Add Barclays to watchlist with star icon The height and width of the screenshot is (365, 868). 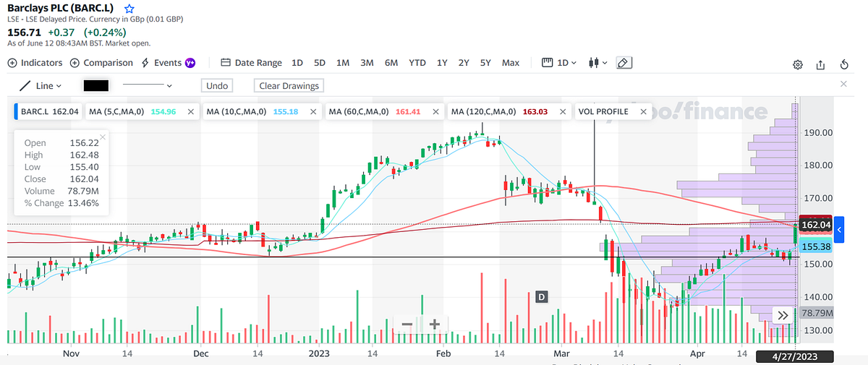point(129,9)
